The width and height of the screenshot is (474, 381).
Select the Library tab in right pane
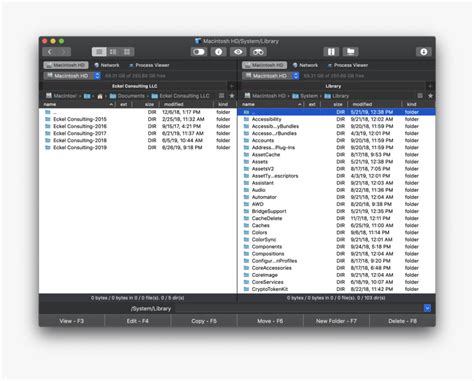[333, 86]
